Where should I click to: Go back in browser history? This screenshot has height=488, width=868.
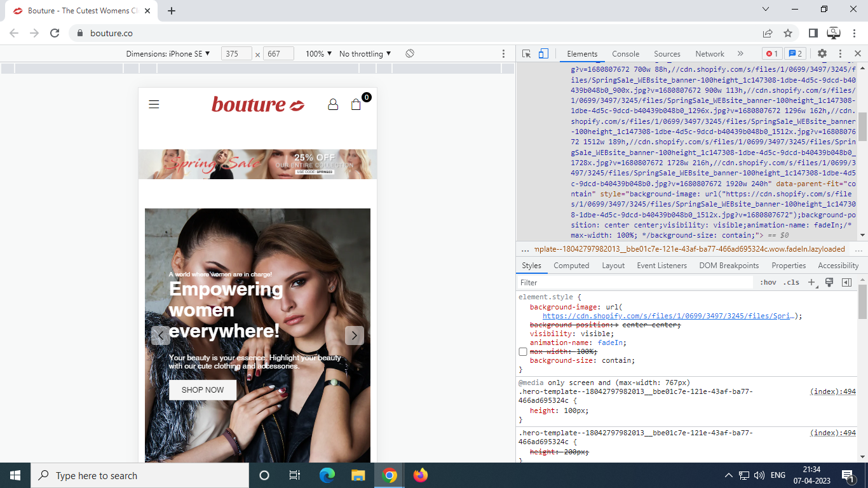(14, 33)
